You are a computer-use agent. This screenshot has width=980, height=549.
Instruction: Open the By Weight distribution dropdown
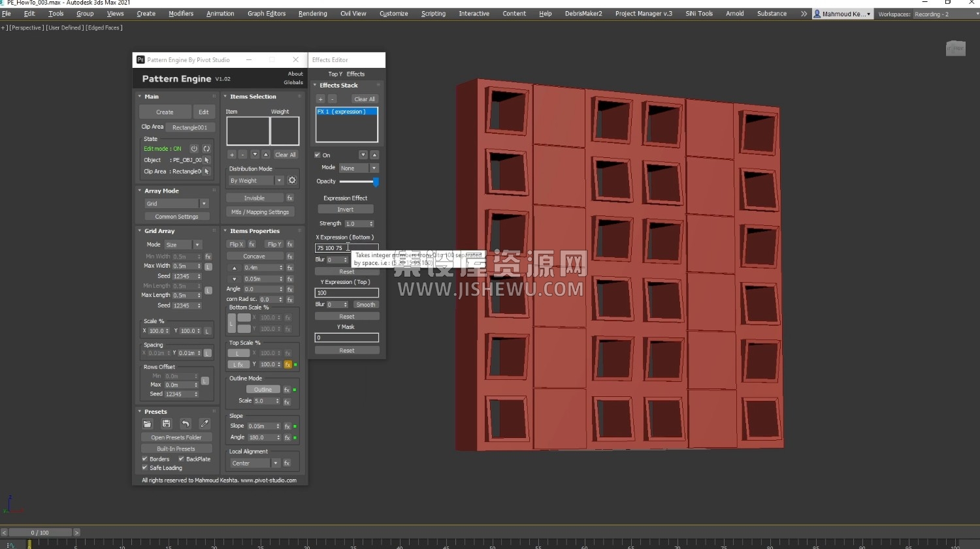tap(255, 181)
